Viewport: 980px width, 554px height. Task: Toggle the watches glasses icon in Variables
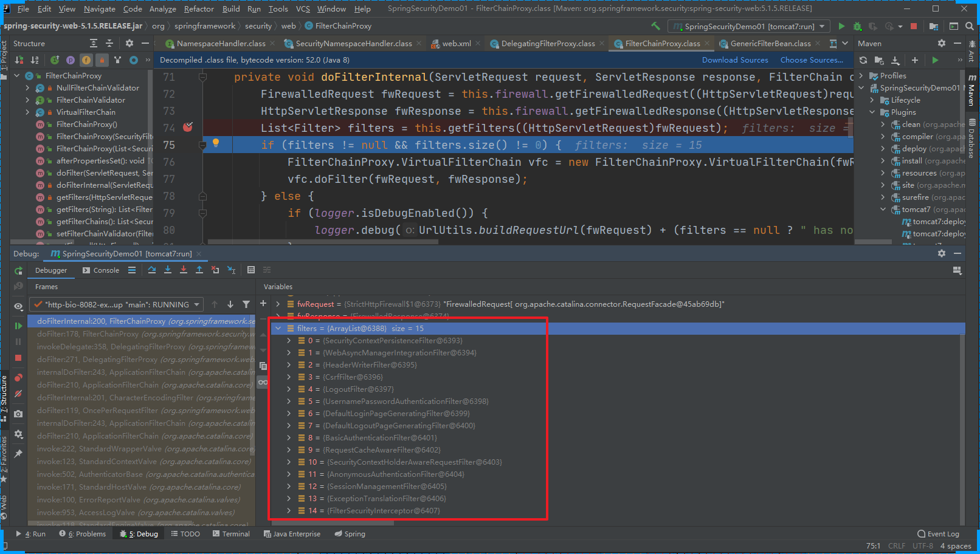tap(263, 382)
